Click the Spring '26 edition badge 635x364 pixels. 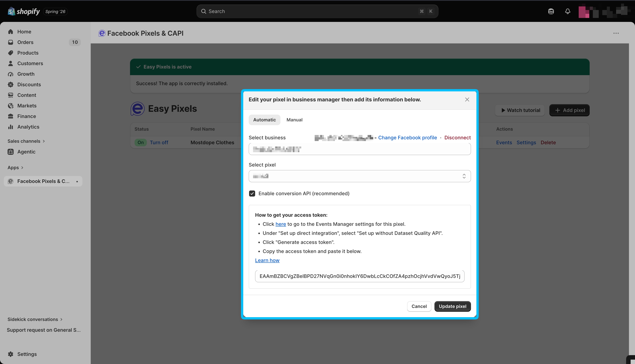click(x=55, y=12)
